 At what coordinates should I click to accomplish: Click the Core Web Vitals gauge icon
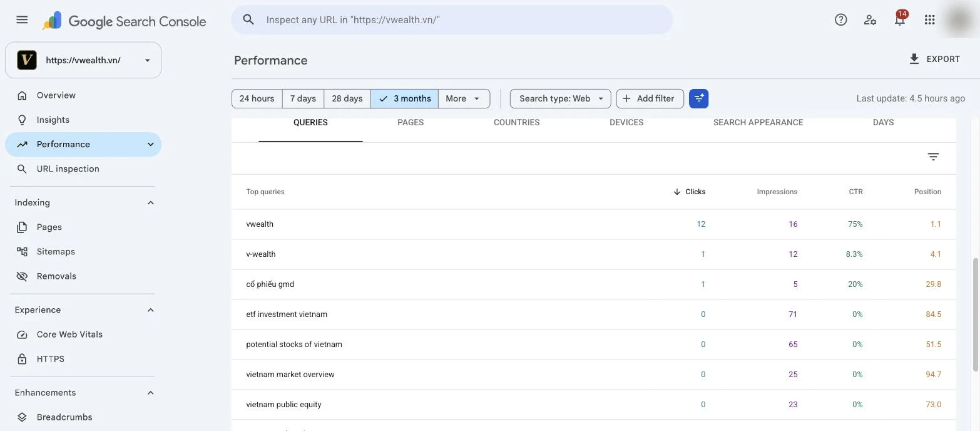[x=22, y=335]
